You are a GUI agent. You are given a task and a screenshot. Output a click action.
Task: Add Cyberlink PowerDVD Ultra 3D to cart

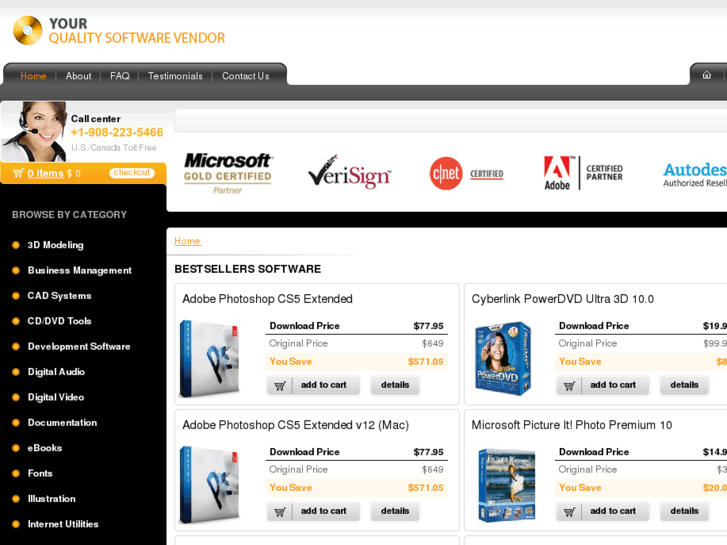click(x=603, y=385)
